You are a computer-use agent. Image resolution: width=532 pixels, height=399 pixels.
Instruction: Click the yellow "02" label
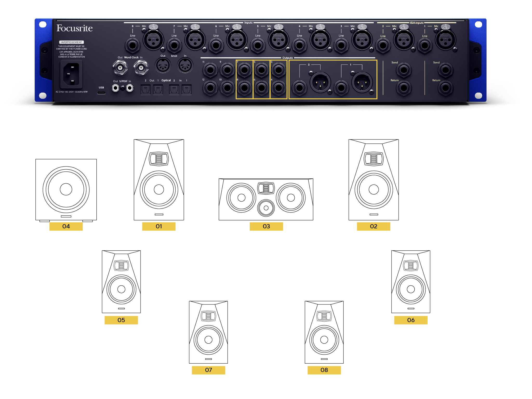tap(374, 226)
